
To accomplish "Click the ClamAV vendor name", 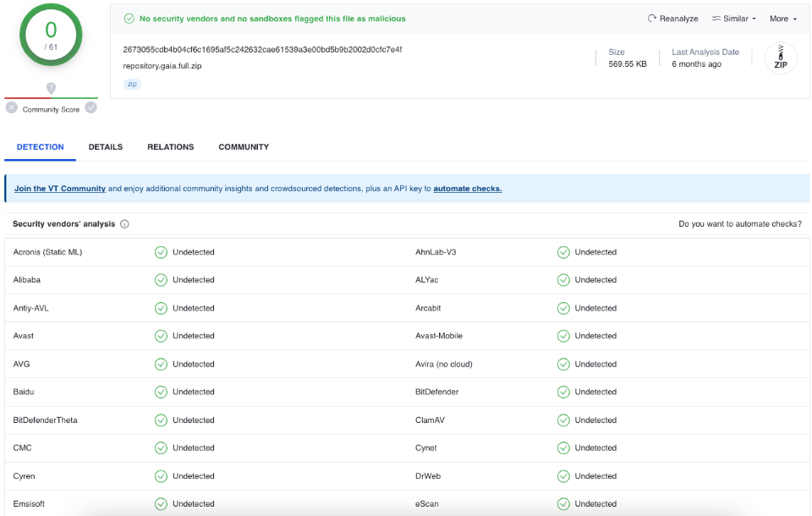I will [430, 420].
